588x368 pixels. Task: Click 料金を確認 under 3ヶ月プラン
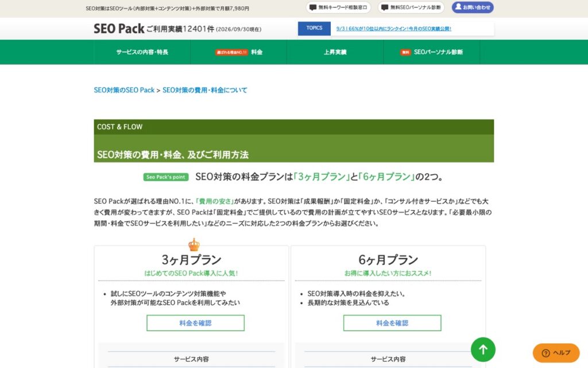pyautogui.click(x=195, y=323)
